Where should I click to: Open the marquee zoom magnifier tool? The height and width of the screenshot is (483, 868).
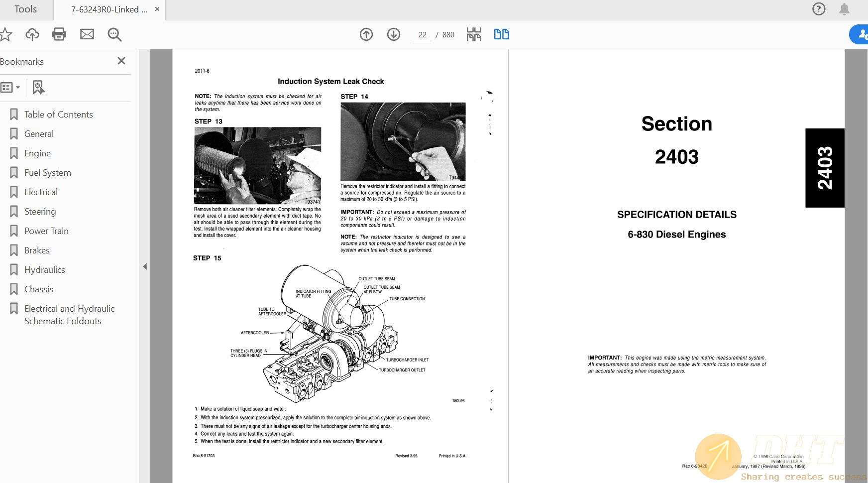(114, 35)
